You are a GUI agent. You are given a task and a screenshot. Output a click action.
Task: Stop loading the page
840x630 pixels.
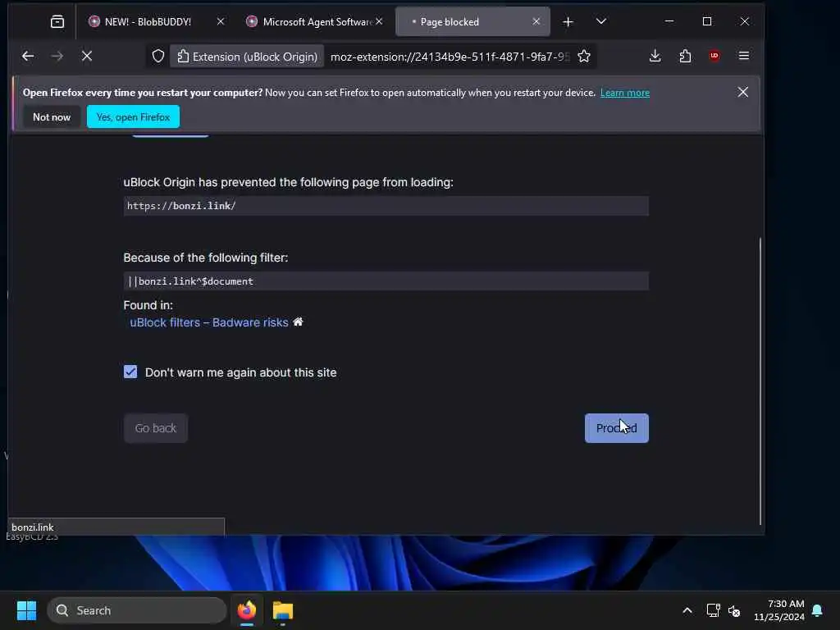point(87,57)
